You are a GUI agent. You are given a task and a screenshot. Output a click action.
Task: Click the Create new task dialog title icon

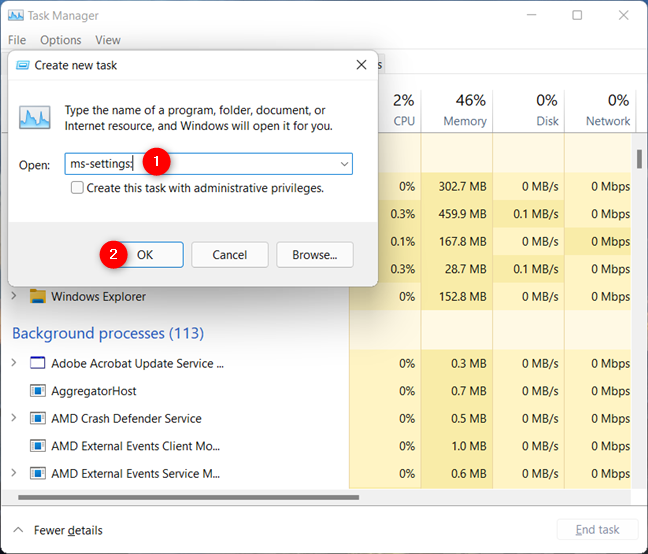[22, 65]
